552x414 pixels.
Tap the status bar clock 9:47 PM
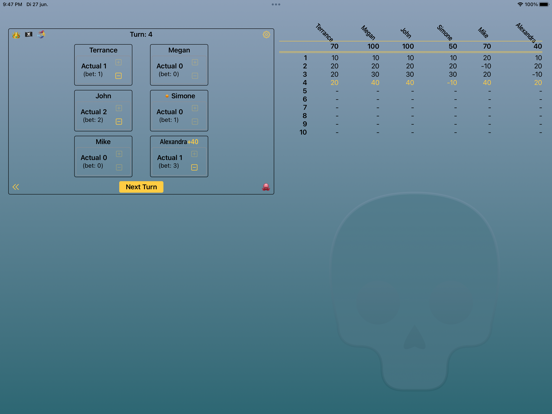(12, 4)
